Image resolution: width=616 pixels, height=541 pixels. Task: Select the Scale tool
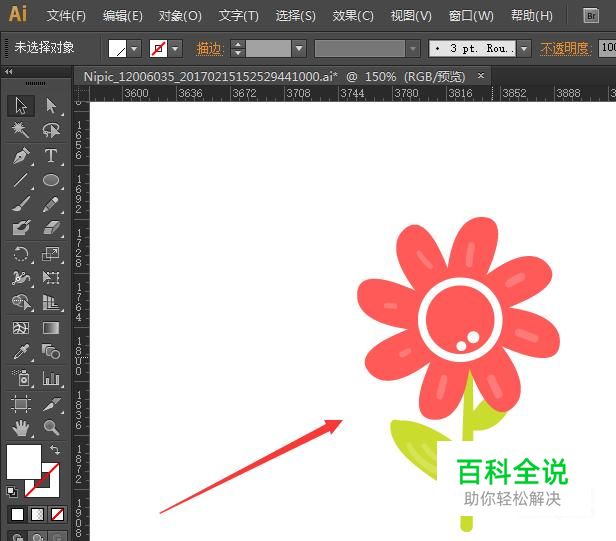pyautogui.click(x=51, y=254)
